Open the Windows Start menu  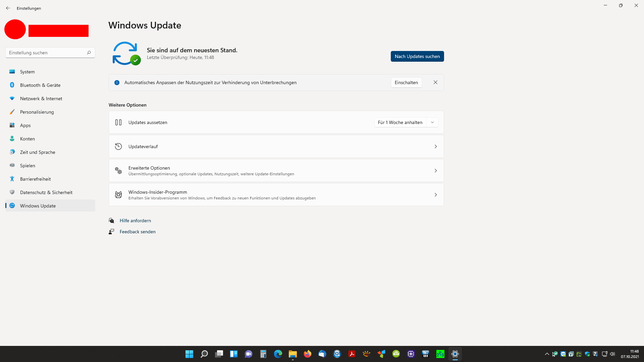click(x=190, y=354)
